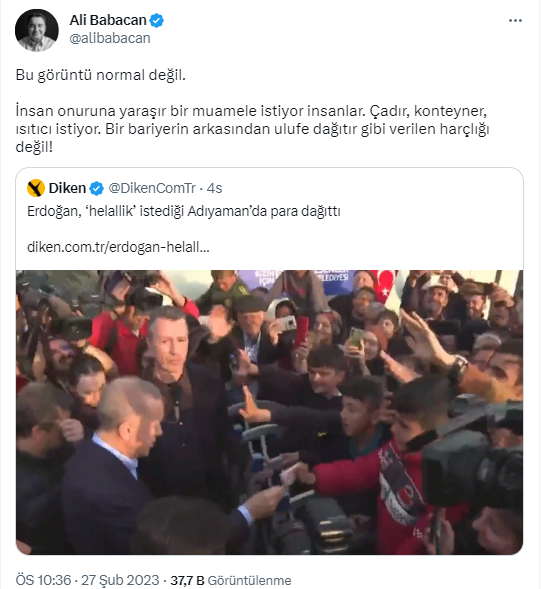Open the three-dot more options menu
The width and height of the screenshot is (541, 589).
click(x=515, y=20)
